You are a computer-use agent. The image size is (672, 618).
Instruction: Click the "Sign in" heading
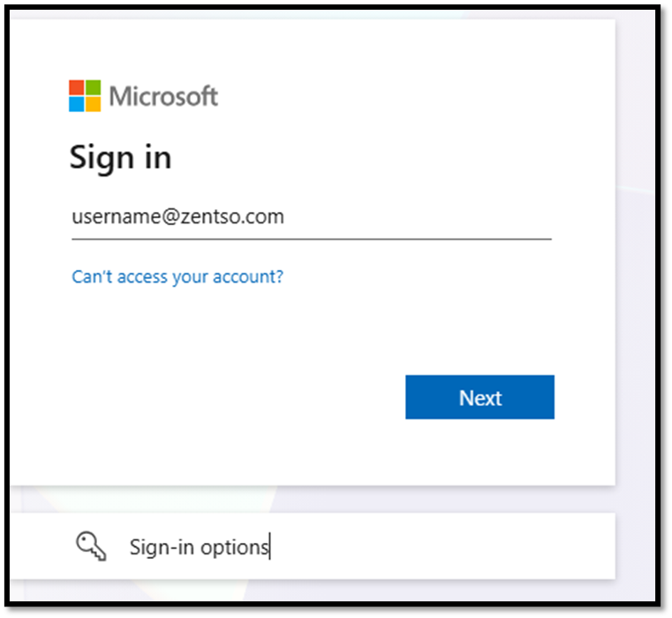(x=120, y=158)
